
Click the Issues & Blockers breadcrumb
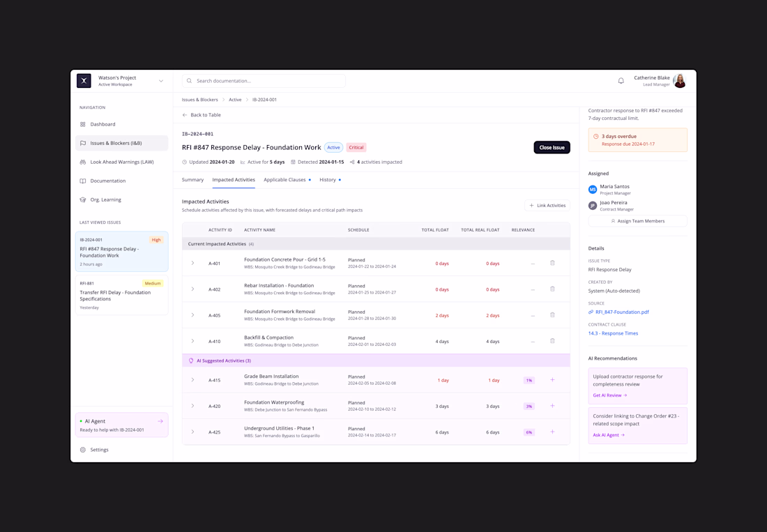(199, 100)
